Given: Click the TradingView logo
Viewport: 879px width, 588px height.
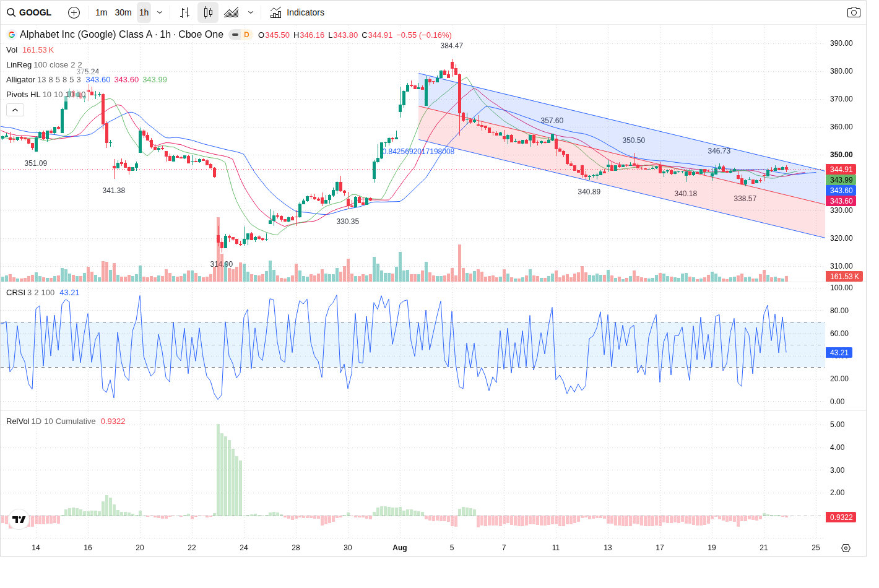Looking at the screenshot, I should [x=19, y=519].
